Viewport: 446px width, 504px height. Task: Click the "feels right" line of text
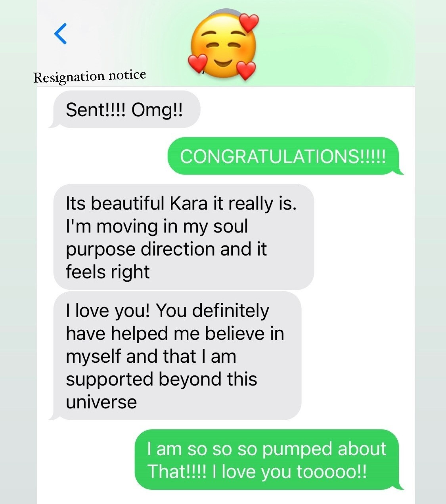(108, 272)
